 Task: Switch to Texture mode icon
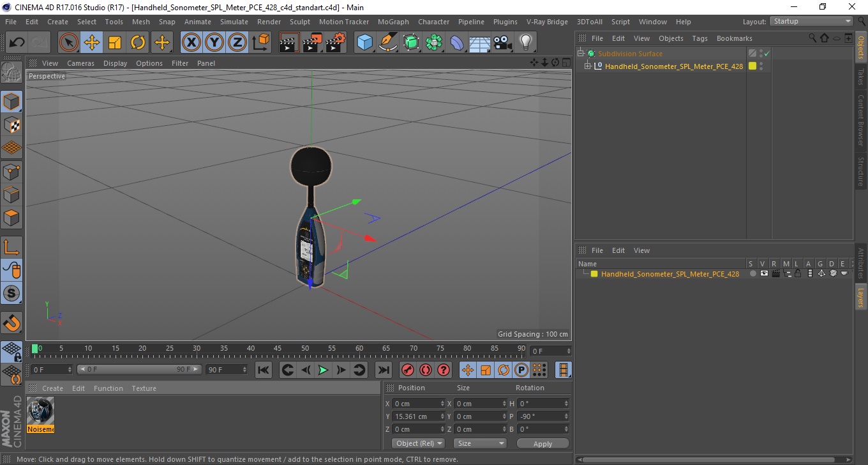coord(11,125)
